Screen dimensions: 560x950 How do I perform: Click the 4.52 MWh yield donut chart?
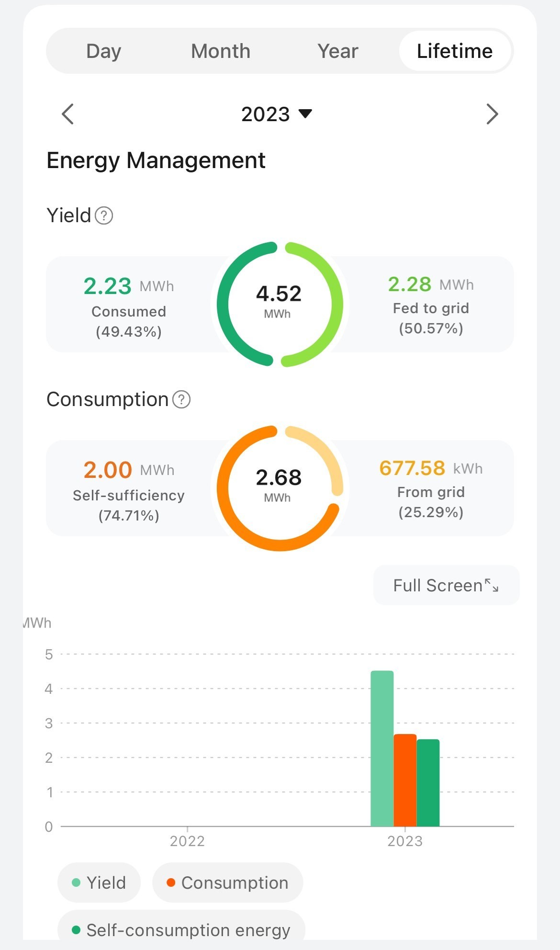(280, 304)
